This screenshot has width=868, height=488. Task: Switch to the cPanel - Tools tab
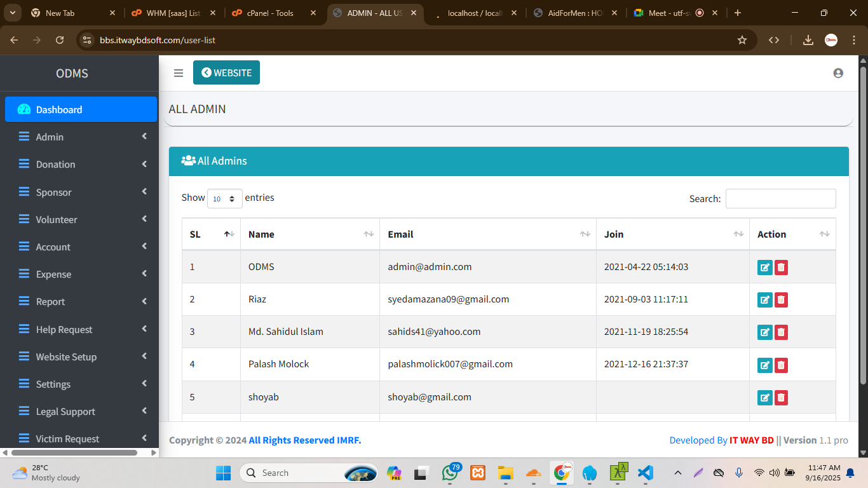click(x=270, y=13)
